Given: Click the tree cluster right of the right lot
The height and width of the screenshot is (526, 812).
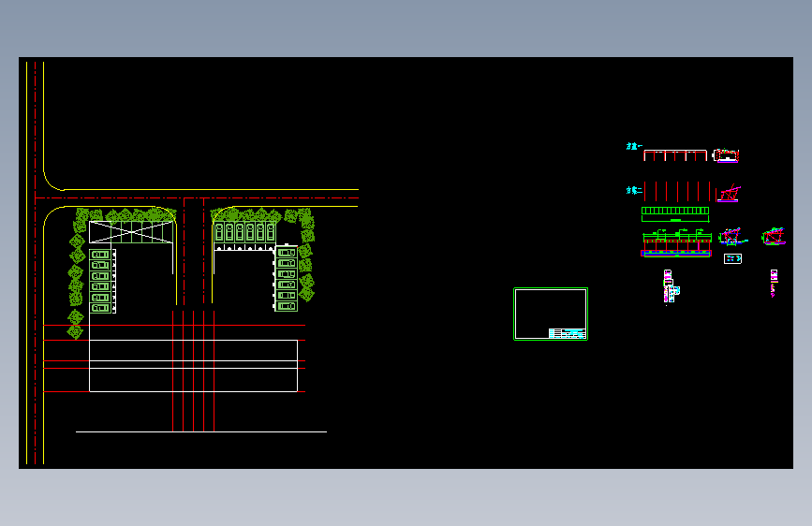Looking at the screenshot, I should point(306,254).
